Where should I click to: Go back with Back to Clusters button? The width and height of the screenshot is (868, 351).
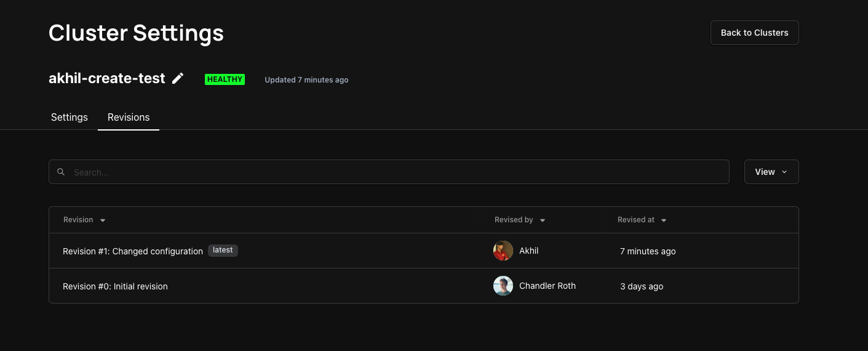755,33
